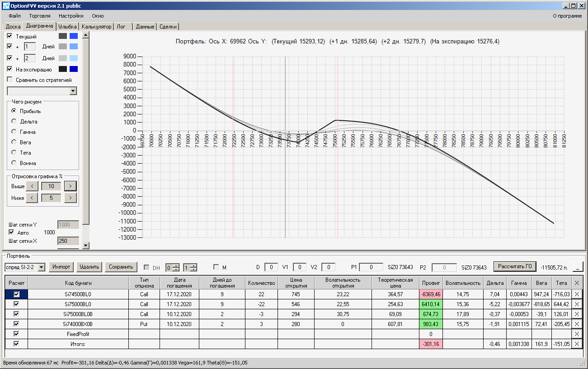Viewport: 588px width, 369px height.
Task: Select the Дельта radio button
Action: click(x=14, y=121)
